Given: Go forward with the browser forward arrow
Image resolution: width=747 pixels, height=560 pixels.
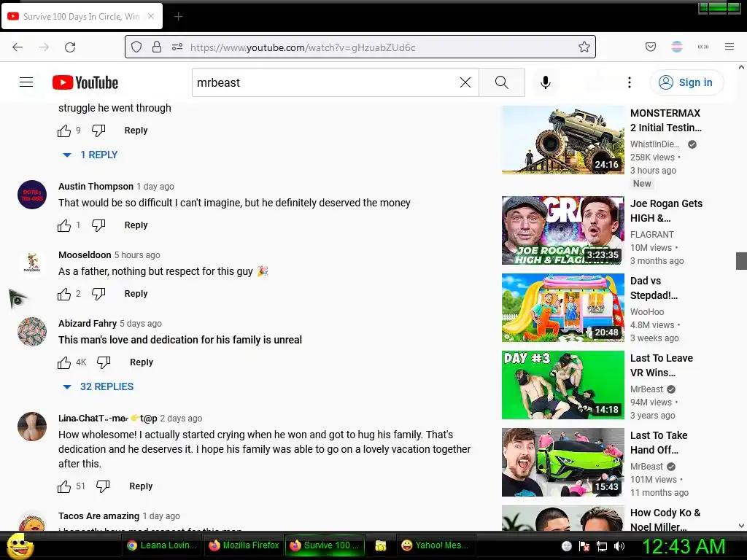Looking at the screenshot, I should tap(44, 47).
